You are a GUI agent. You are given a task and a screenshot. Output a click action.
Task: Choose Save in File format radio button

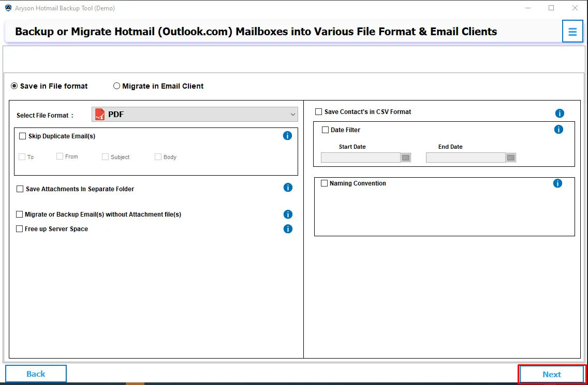[14, 86]
